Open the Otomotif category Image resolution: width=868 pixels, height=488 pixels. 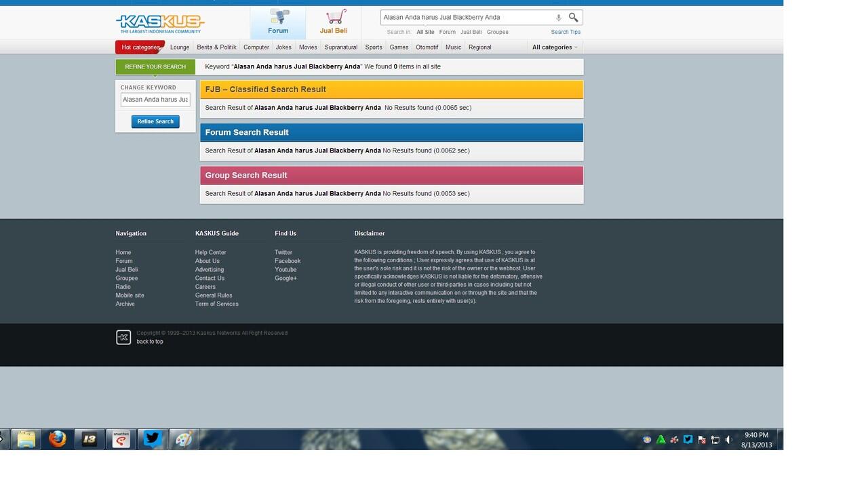427,47
